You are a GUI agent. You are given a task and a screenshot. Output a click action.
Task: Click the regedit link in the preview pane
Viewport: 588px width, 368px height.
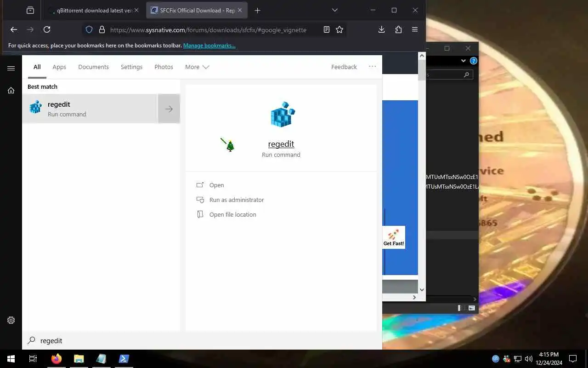[x=281, y=144]
